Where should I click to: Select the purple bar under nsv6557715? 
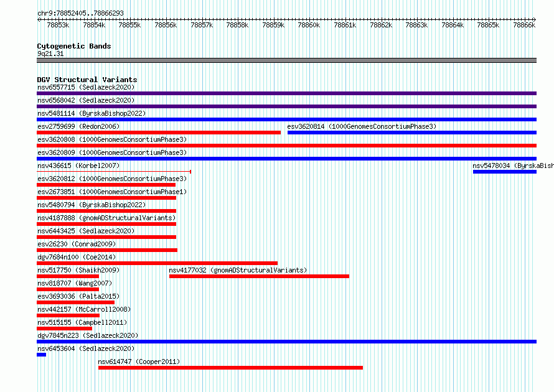coord(286,93)
